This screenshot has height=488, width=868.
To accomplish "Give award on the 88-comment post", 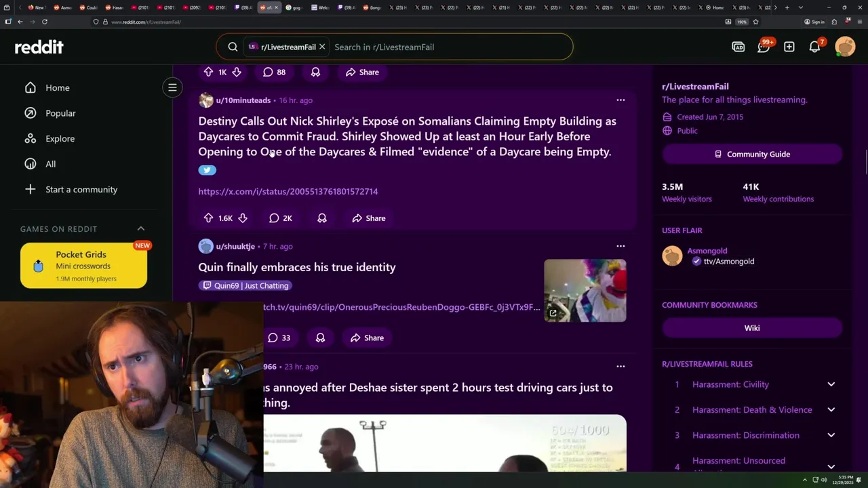I will (x=315, y=72).
